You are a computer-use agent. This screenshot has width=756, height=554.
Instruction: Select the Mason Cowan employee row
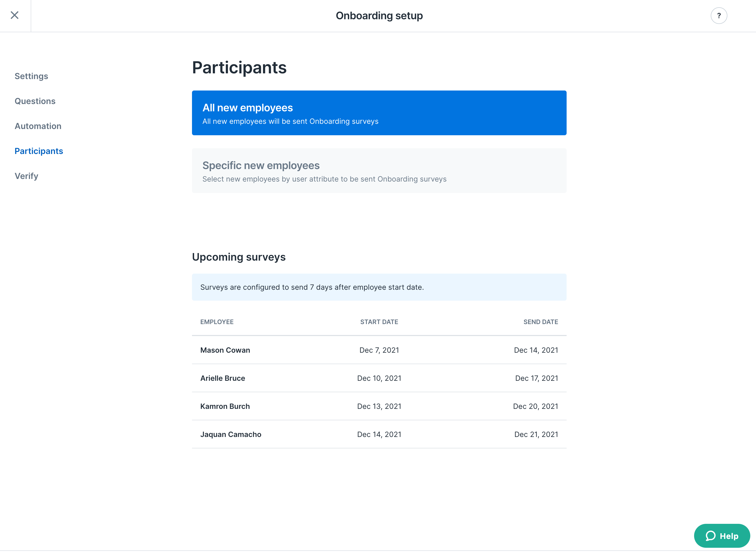coord(379,350)
